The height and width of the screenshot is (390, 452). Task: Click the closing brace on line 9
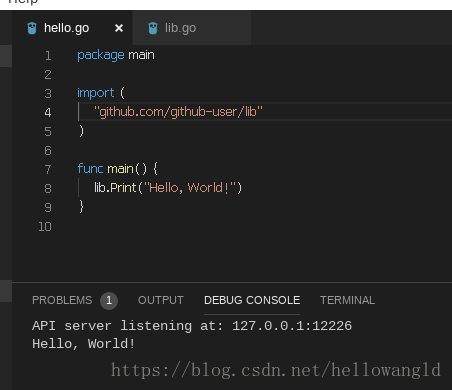pyautogui.click(x=81, y=207)
